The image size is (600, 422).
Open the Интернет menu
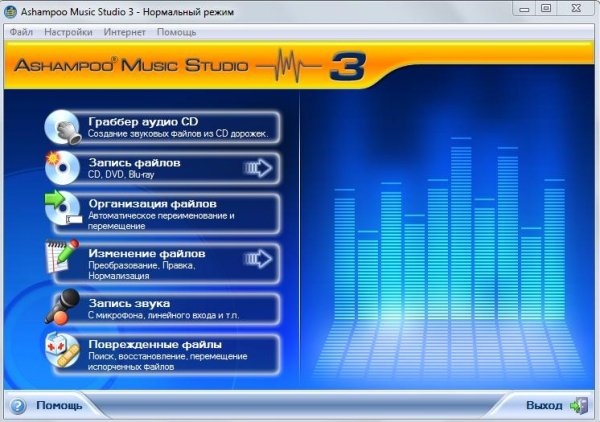click(x=124, y=32)
